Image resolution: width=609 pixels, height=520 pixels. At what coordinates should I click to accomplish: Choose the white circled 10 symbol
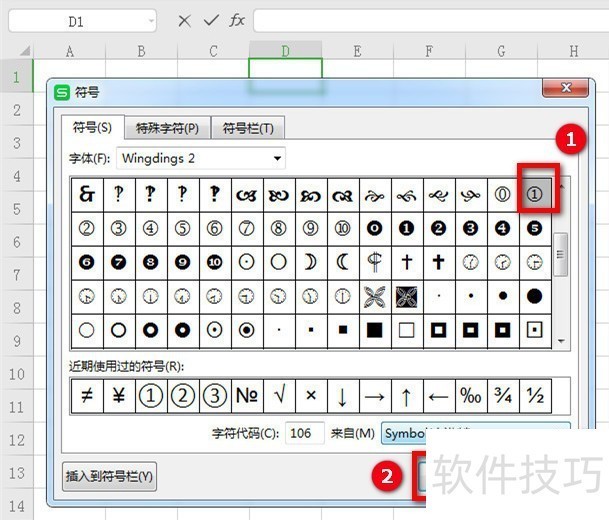click(x=343, y=228)
